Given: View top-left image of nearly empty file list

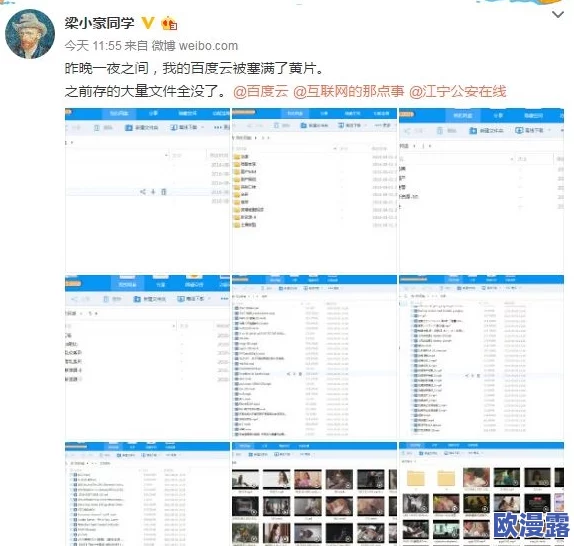Looking at the screenshot, I should pos(148,190).
